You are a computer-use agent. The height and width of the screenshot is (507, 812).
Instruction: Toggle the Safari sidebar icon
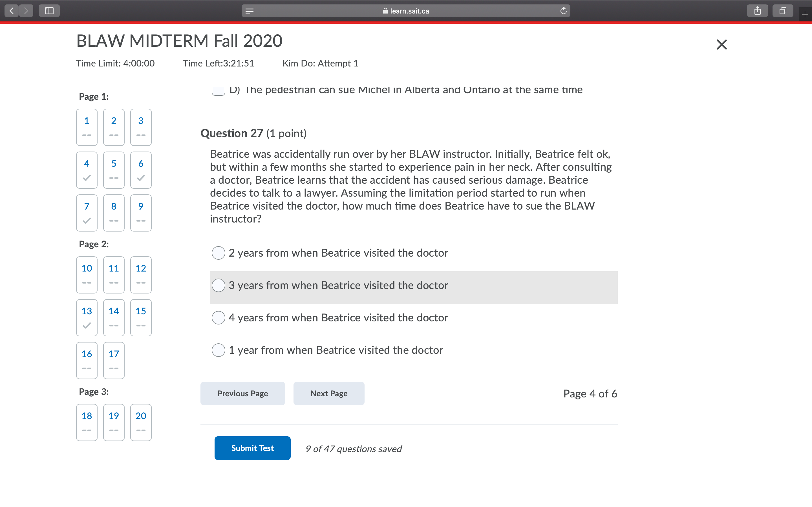pyautogui.click(x=49, y=11)
